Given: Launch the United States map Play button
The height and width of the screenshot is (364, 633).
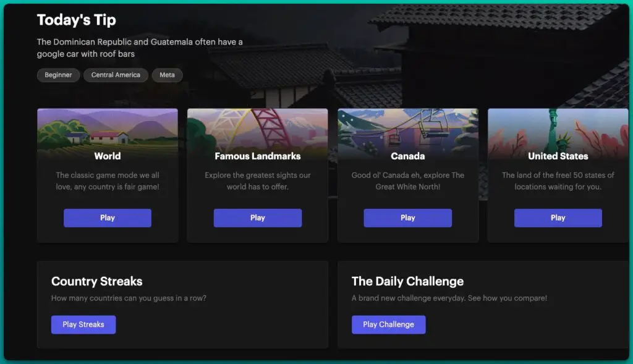Looking at the screenshot, I should point(558,218).
